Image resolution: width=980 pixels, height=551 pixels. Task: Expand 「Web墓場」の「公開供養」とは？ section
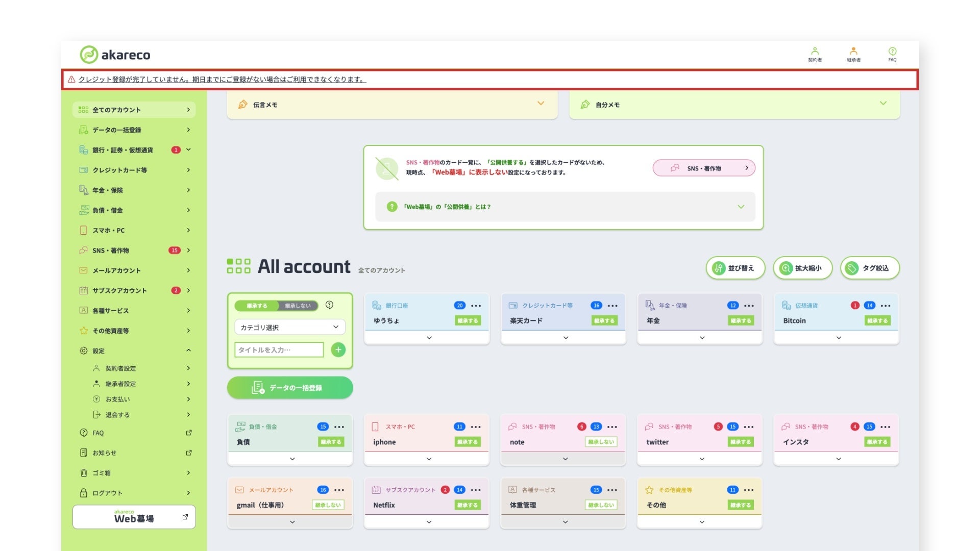pyautogui.click(x=565, y=207)
